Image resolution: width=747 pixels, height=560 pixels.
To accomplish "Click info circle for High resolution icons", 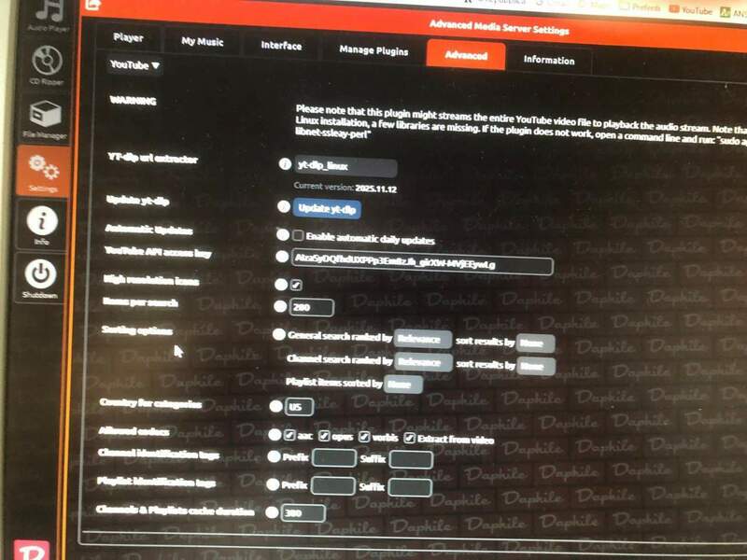I will tap(281, 285).
